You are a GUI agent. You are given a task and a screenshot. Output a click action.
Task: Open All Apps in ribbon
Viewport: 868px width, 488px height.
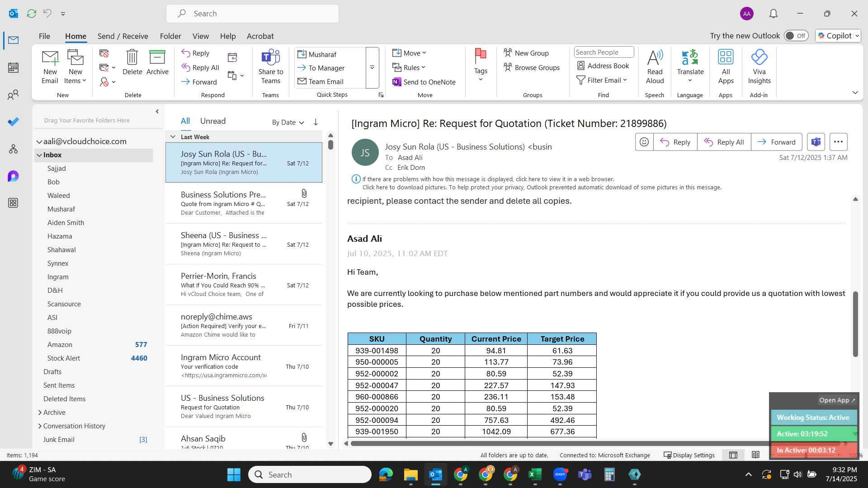tap(726, 67)
